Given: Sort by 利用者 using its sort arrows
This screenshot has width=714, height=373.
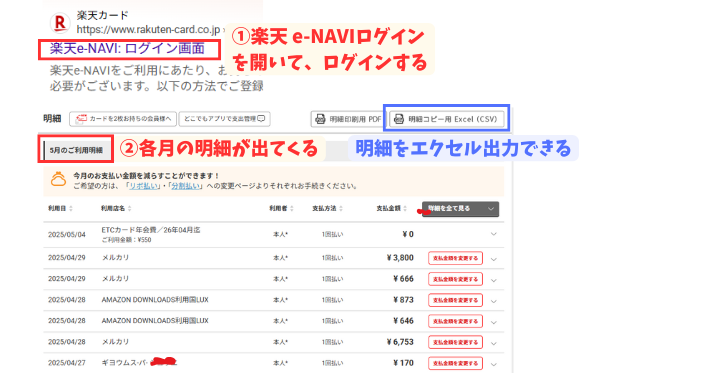Looking at the screenshot, I should [291, 209].
